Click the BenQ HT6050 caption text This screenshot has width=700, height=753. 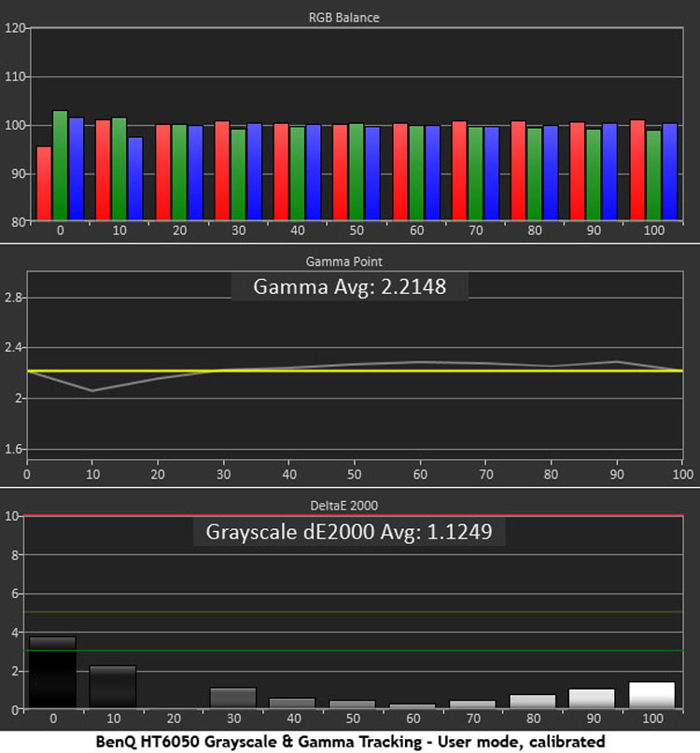(x=350, y=741)
